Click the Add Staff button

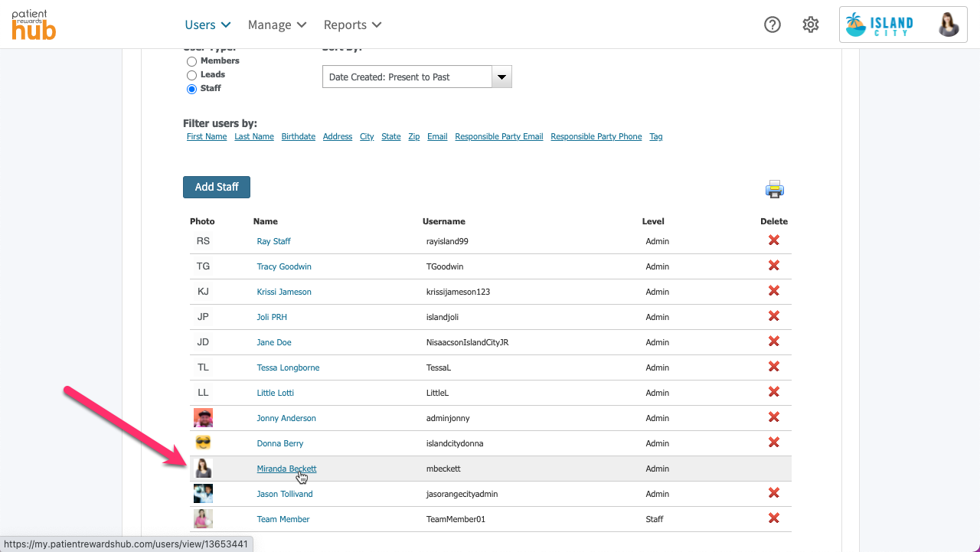point(217,187)
